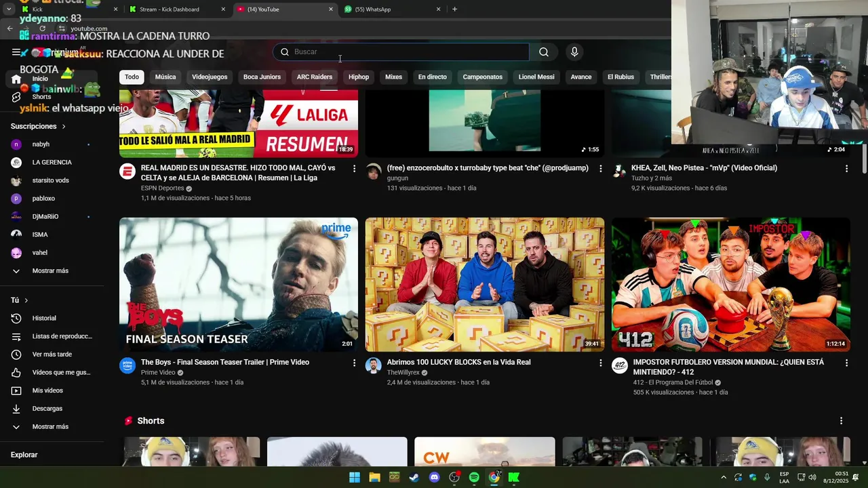The height and width of the screenshot is (488, 868).
Task: Open Discord from the taskbar
Action: point(435,477)
